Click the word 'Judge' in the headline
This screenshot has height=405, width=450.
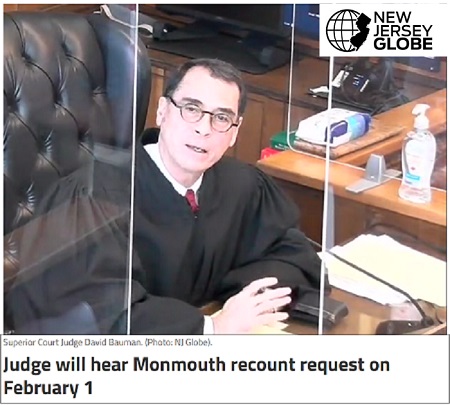point(27,366)
